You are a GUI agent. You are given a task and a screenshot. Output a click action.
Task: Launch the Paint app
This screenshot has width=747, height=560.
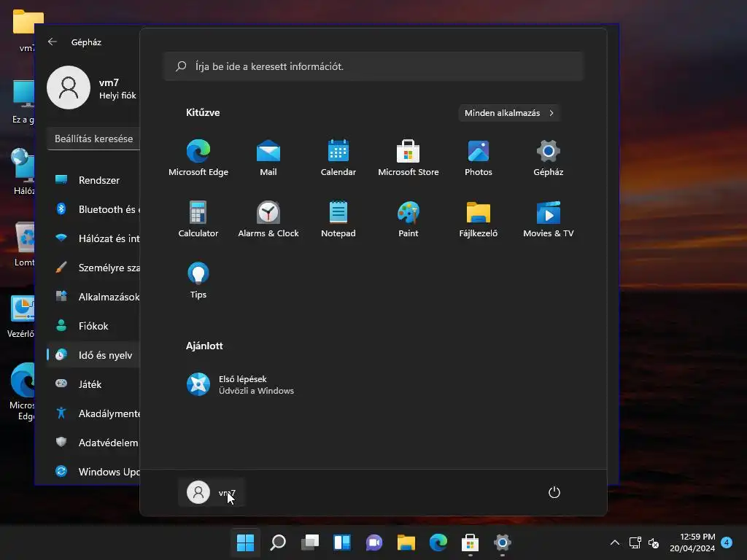409,219
